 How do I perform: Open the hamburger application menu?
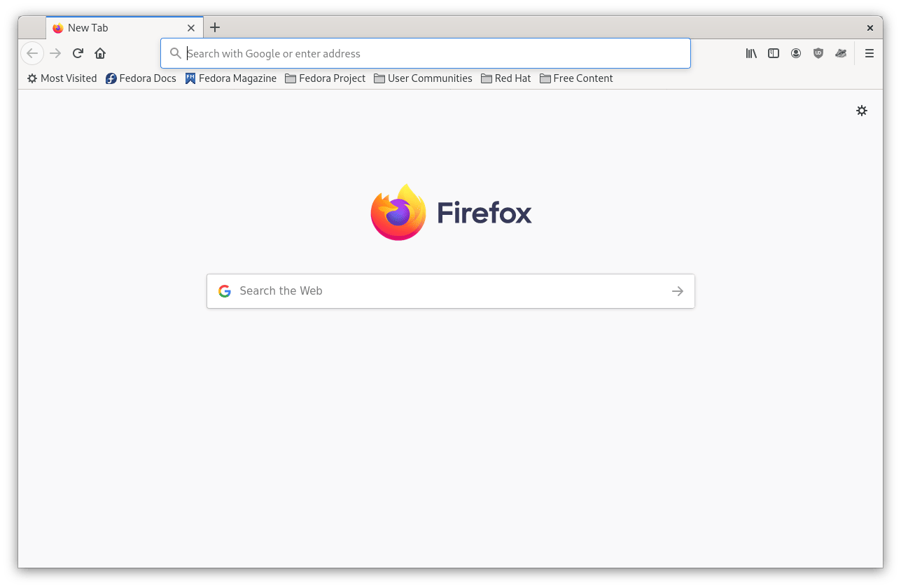[x=869, y=53]
